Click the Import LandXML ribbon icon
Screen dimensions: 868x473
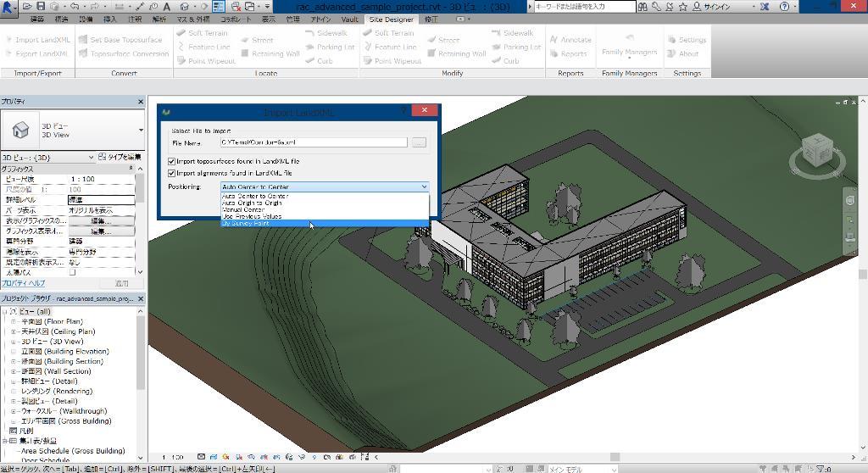pos(37,40)
